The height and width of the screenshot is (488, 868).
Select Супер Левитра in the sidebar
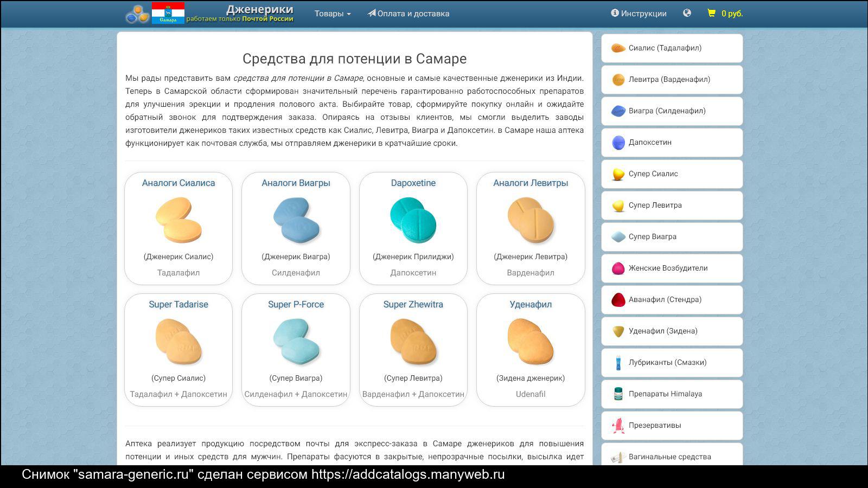(x=672, y=206)
